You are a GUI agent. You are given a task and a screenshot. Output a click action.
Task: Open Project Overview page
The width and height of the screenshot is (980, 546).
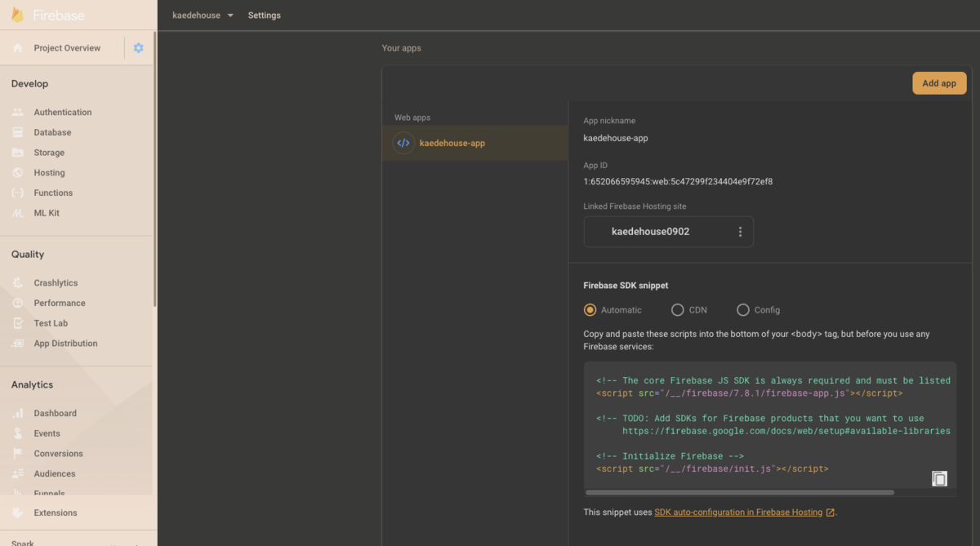[x=67, y=48]
